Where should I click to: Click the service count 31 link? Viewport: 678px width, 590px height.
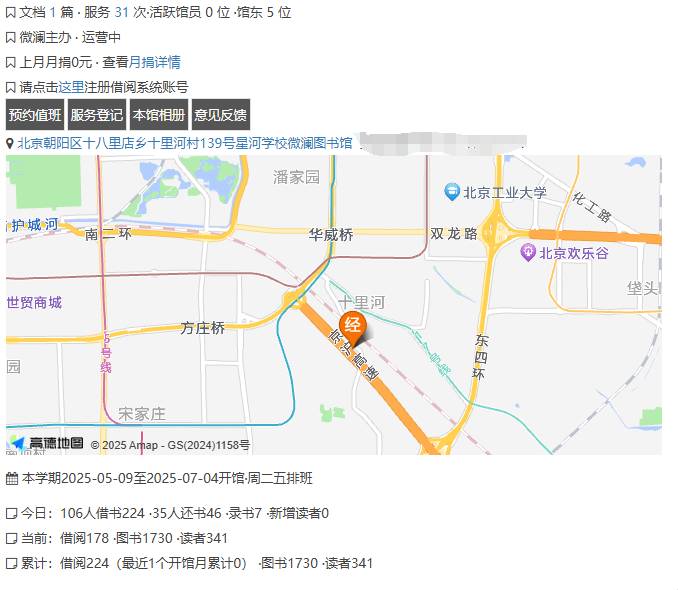click(122, 13)
